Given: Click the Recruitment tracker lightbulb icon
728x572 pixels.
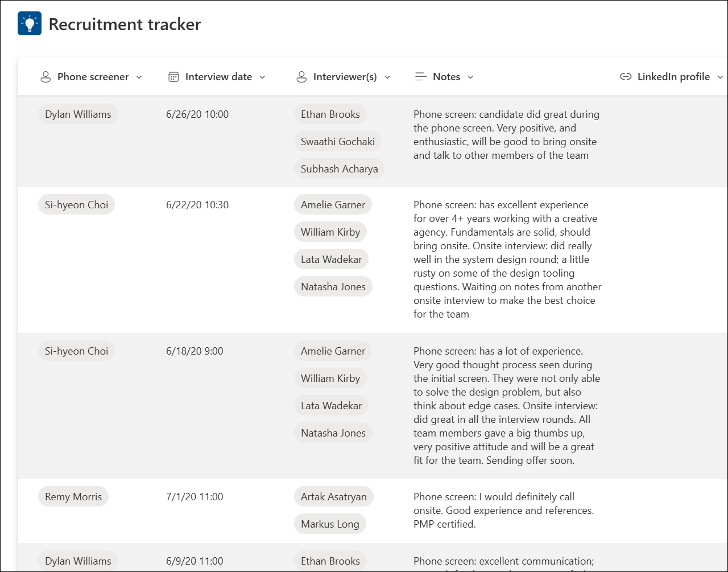Looking at the screenshot, I should [x=29, y=23].
